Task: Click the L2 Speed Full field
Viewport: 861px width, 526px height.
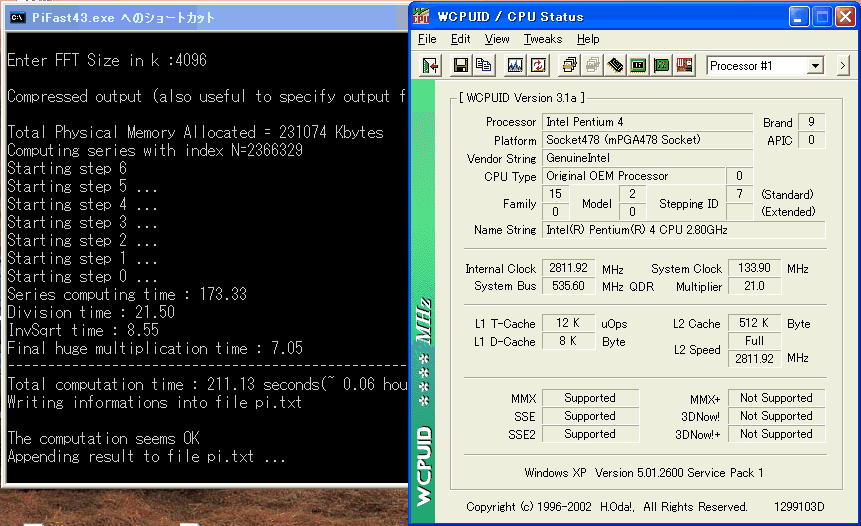Action: [754, 341]
